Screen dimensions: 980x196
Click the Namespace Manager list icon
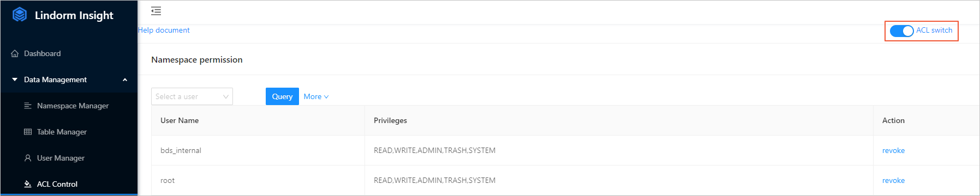(x=28, y=106)
